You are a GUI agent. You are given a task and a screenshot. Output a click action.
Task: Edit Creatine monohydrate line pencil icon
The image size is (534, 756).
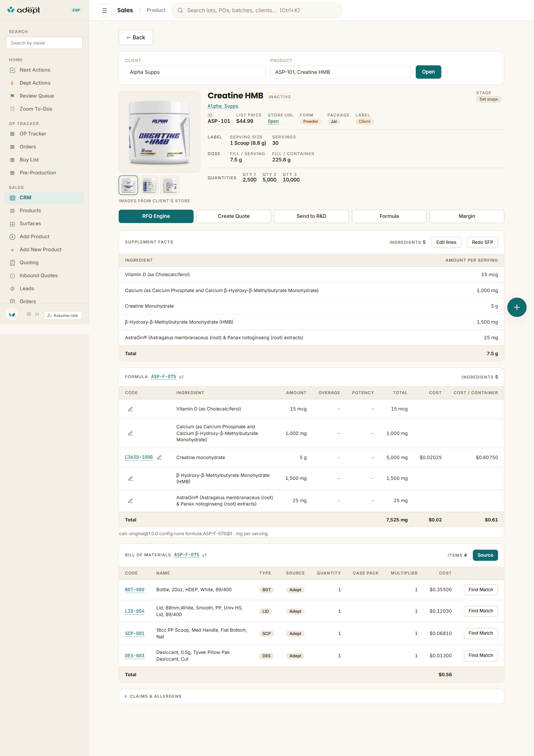(159, 458)
